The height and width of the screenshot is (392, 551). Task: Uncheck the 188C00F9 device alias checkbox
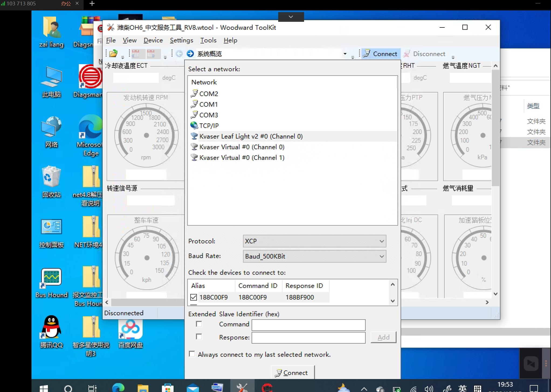194,297
